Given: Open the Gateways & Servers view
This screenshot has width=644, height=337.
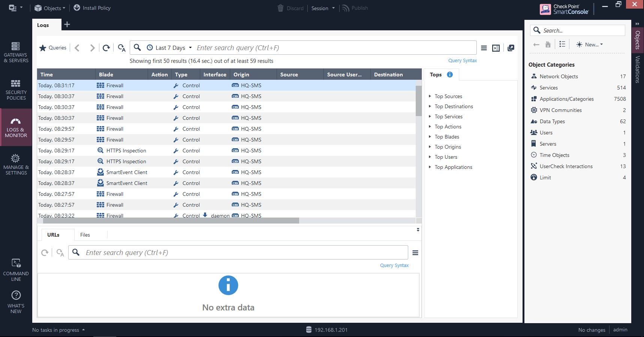Looking at the screenshot, I should coord(16,52).
